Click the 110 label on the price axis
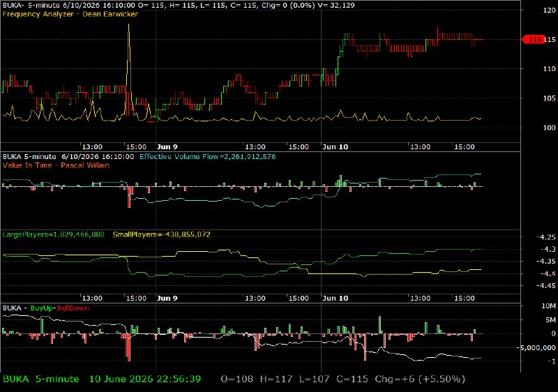558x392 pixels. point(549,68)
